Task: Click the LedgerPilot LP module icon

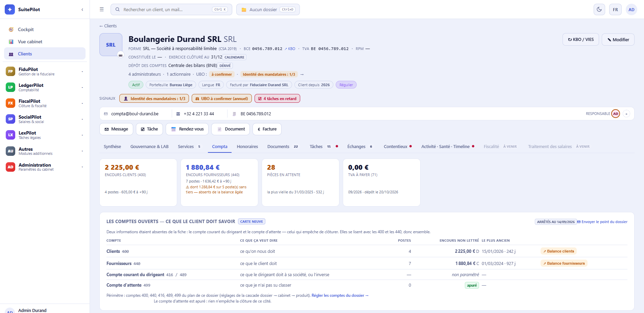Action: (x=10, y=87)
